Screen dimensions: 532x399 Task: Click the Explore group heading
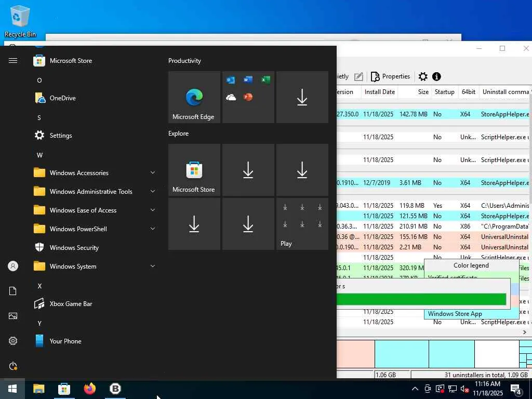point(179,134)
